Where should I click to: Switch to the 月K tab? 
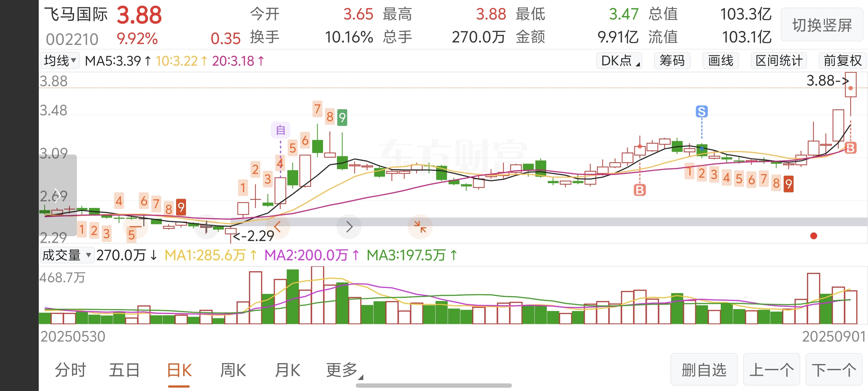pyautogui.click(x=287, y=370)
